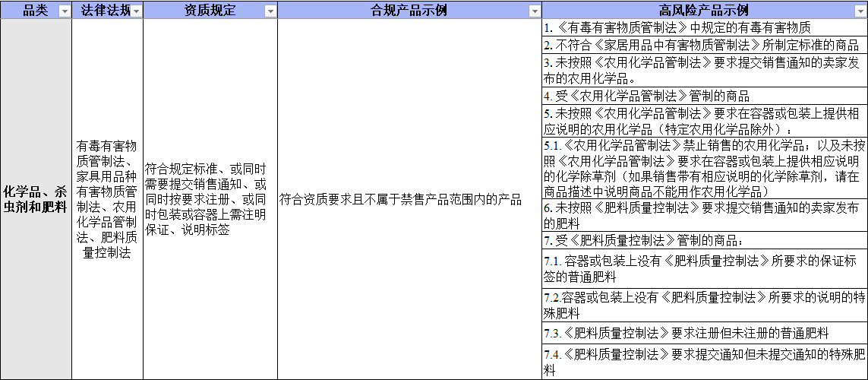Open the 法律法规 column filter dropdown
Screen dimensions: 868x380
pos(136,11)
